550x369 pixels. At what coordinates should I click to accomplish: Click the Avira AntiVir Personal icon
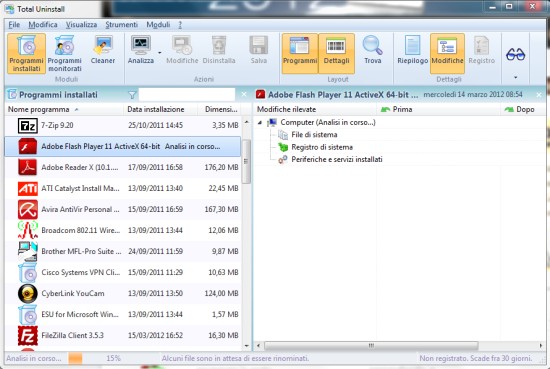pos(28,209)
